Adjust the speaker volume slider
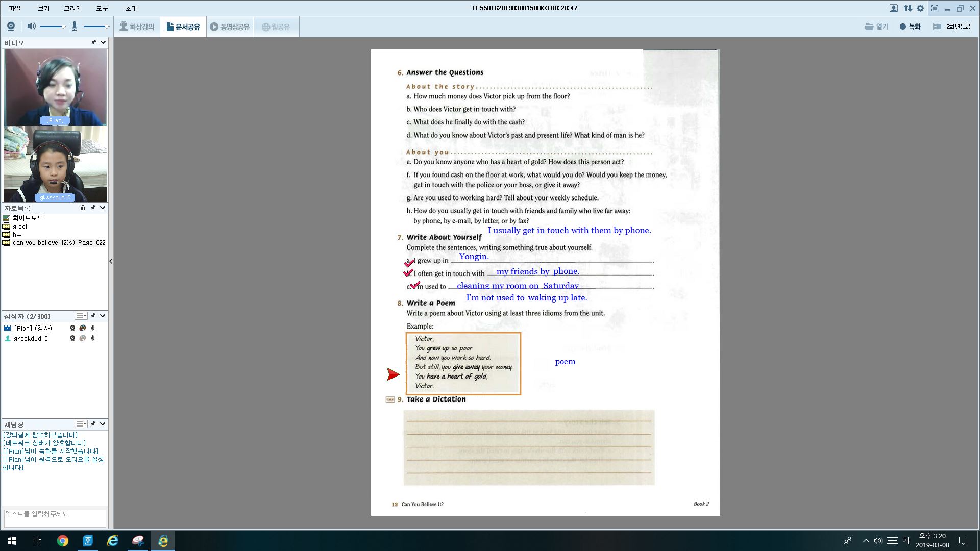This screenshot has height=551, width=980. tap(52, 27)
